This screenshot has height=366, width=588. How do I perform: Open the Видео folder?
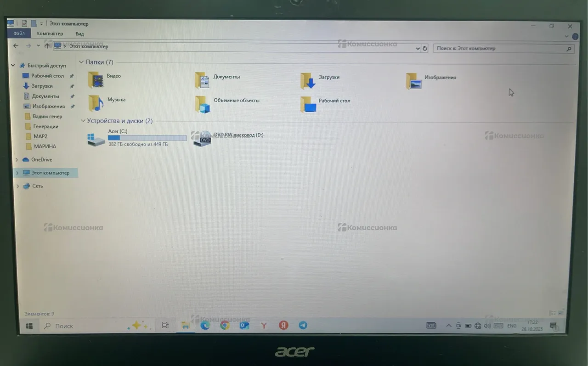(96, 79)
